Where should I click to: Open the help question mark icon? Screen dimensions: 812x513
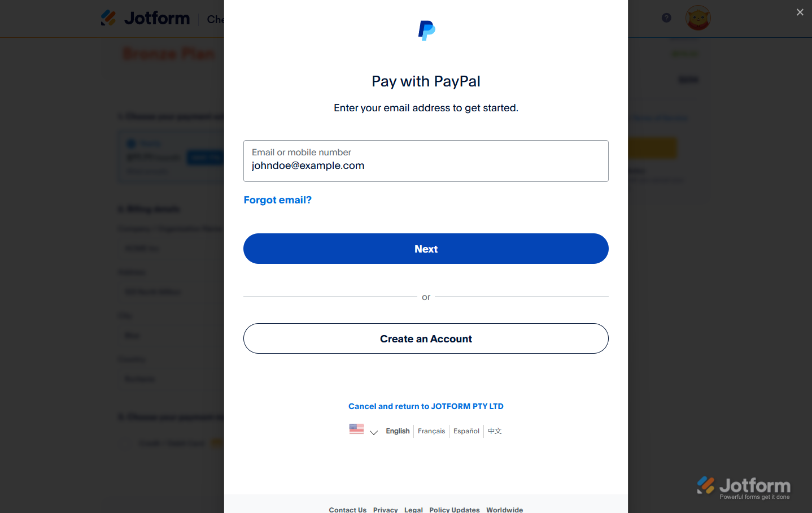coord(666,18)
